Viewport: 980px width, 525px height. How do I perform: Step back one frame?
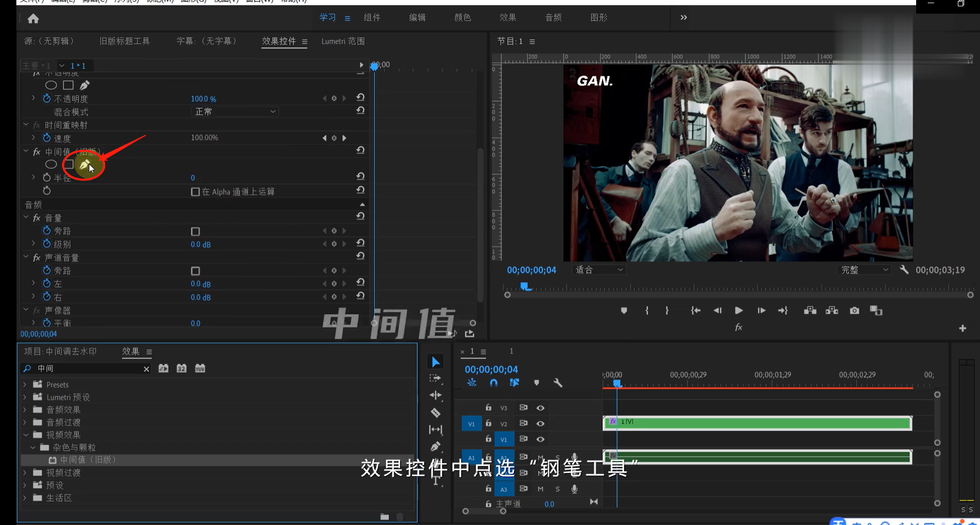(x=717, y=311)
